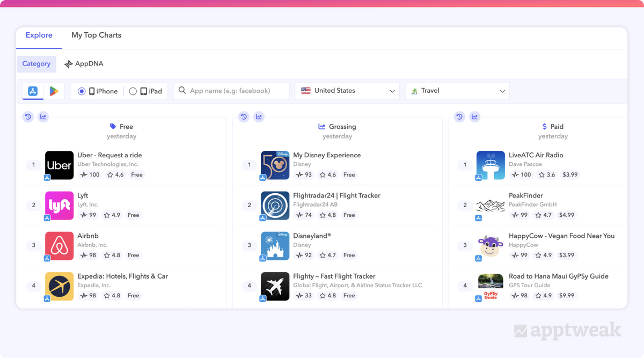The height and width of the screenshot is (358, 644).
Task: Click the Uber Technologies, Inc. developer name
Action: click(108, 164)
